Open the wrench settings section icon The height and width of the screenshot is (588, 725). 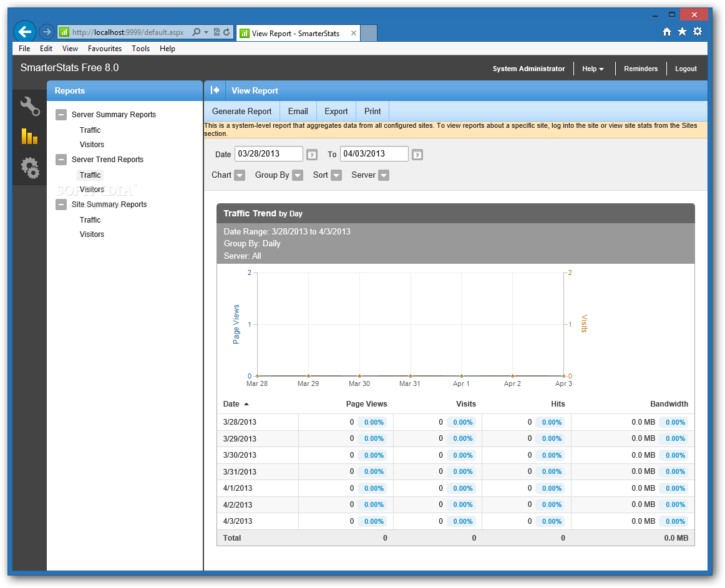point(30,106)
